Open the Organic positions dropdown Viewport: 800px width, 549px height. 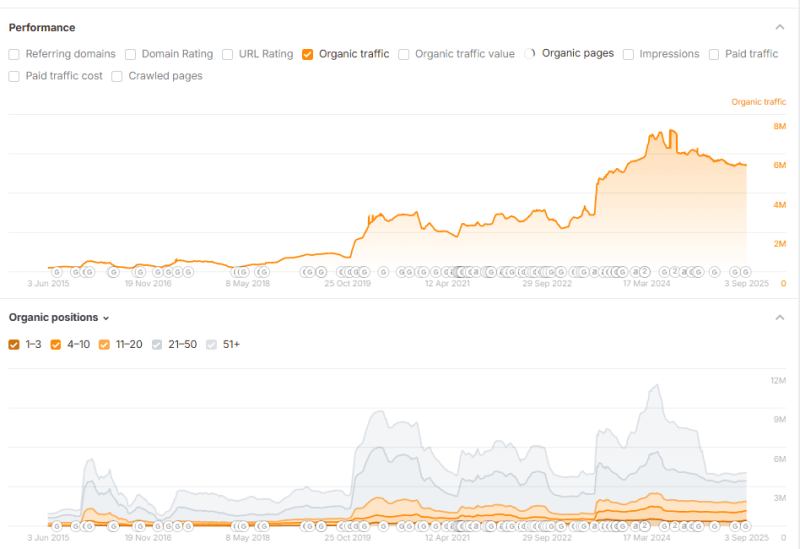click(59, 317)
